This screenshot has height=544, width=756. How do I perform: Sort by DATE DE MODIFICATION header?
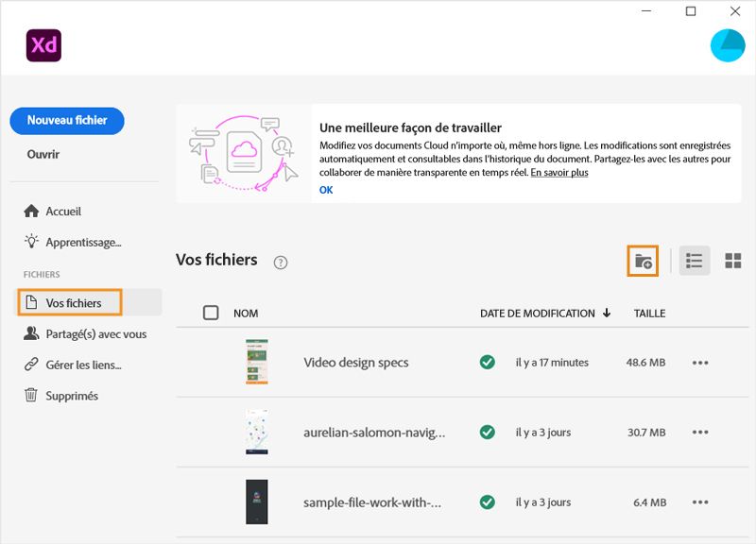point(537,314)
